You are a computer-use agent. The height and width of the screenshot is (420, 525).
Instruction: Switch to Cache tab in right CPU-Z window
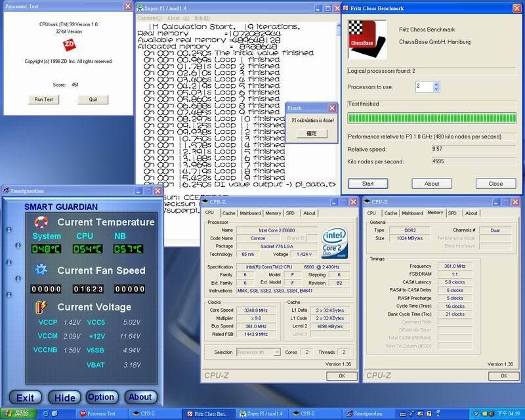point(390,213)
